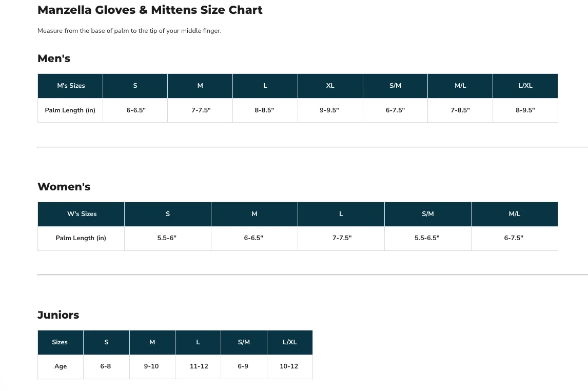Viewport: 588px width, 391px height.
Task: Select Women's M/L column header
Action: [514, 214]
